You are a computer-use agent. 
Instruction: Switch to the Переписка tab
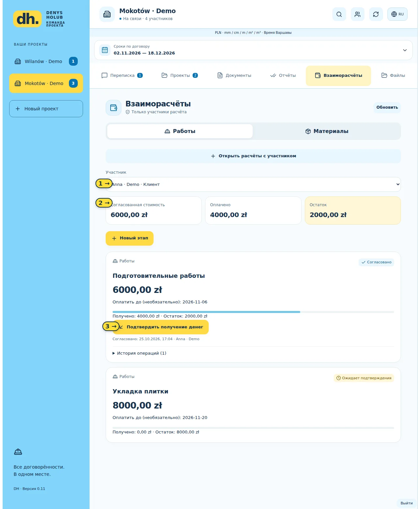pyautogui.click(x=122, y=76)
